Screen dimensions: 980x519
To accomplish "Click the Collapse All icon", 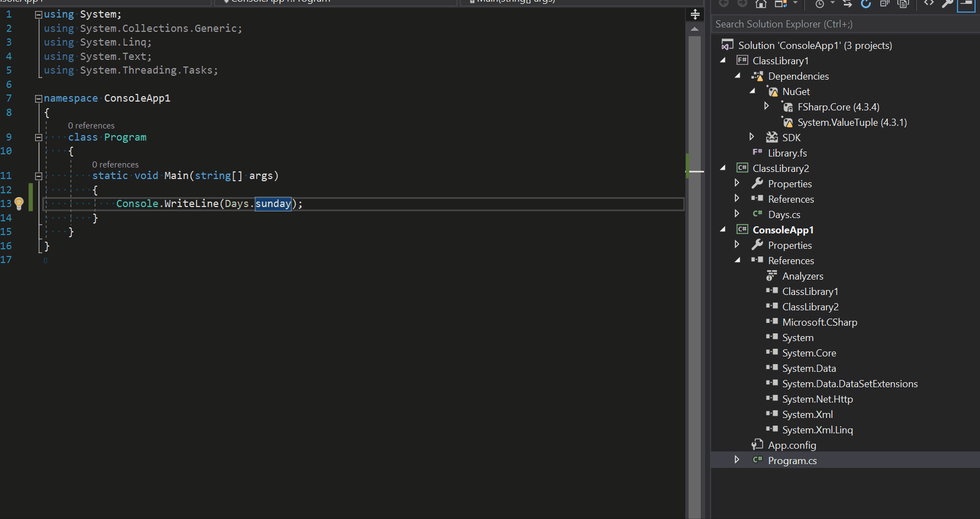I will click(884, 4).
